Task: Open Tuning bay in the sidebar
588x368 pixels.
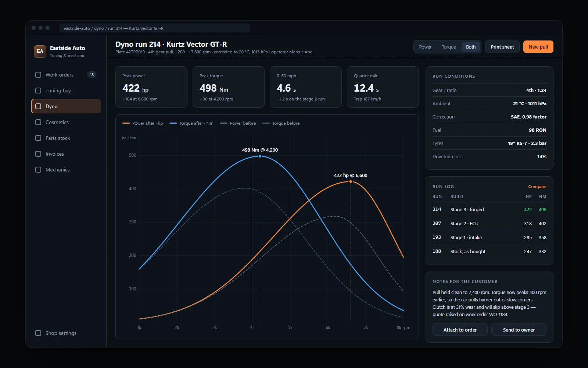Action: [x=66, y=91]
